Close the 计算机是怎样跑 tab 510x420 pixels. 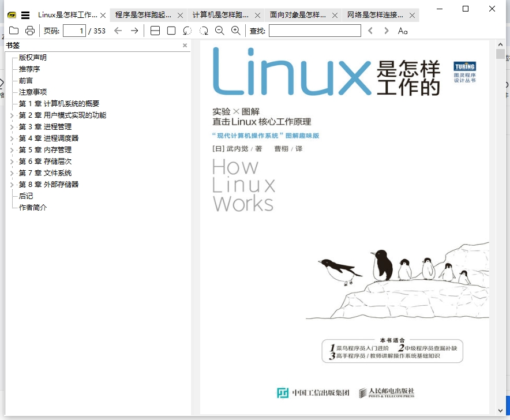pos(257,16)
